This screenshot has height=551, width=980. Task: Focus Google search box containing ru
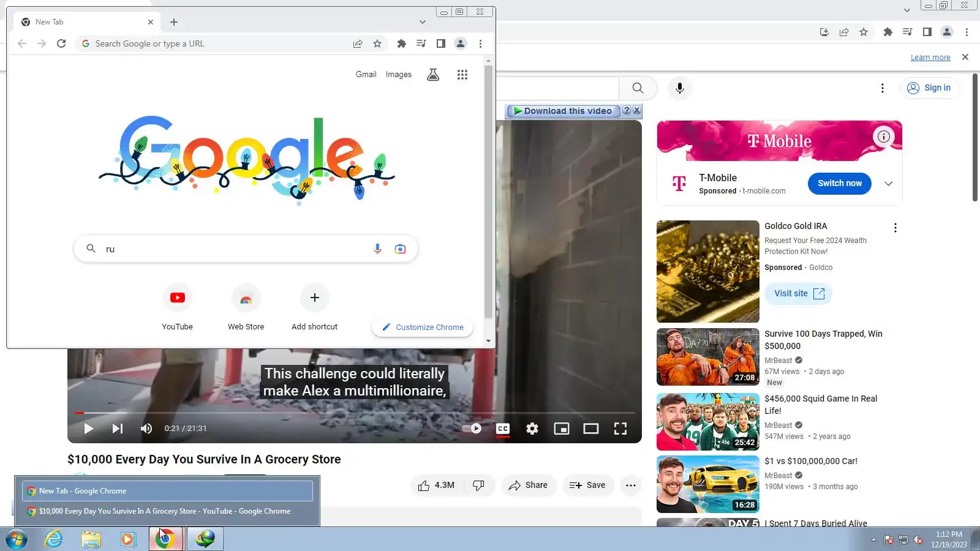click(246, 249)
